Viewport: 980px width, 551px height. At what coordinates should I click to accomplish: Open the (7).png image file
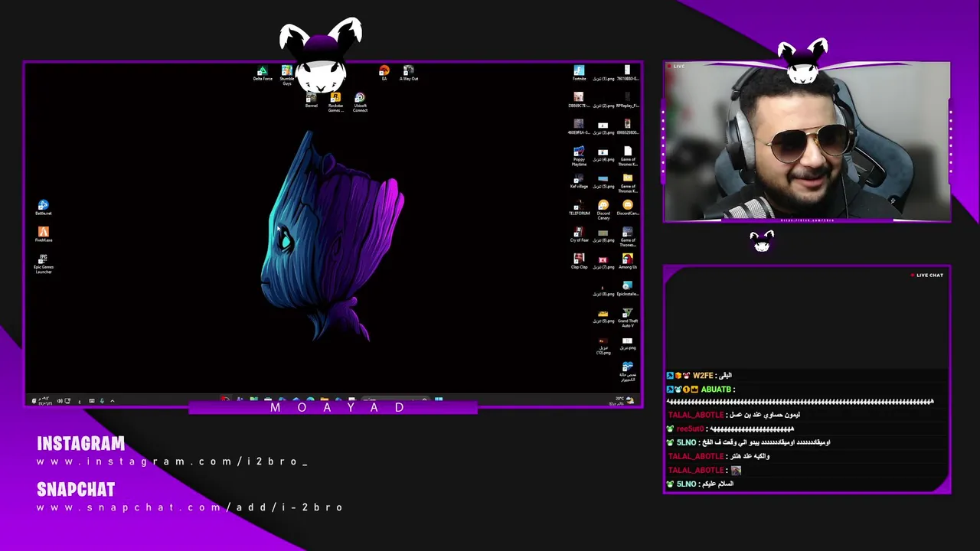[603, 262]
